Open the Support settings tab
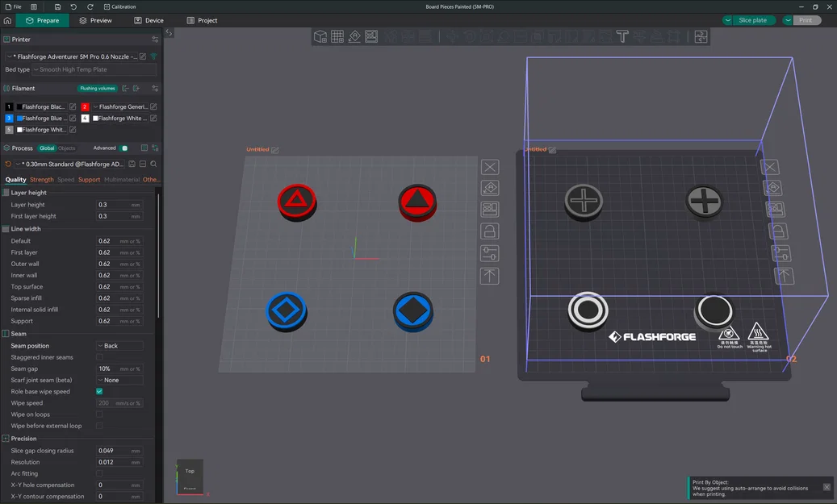This screenshot has width=837, height=504. 89,180
